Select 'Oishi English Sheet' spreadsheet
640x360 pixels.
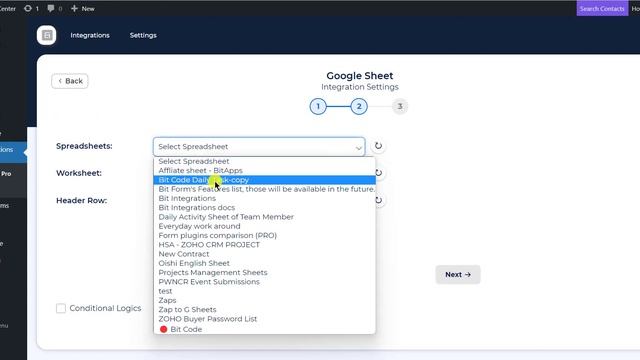coord(264,263)
